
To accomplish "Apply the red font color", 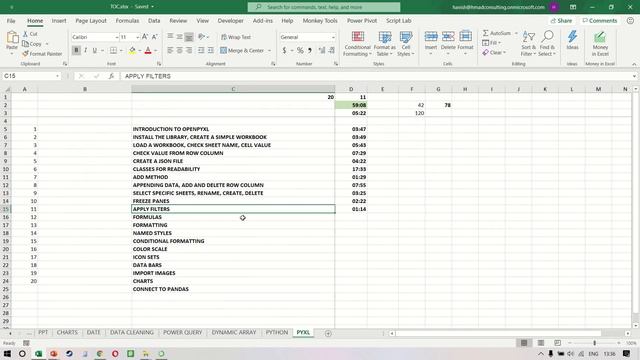I will [148, 51].
